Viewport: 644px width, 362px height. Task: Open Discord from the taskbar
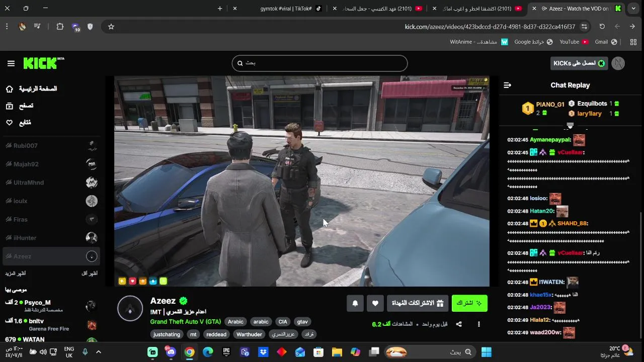pyautogui.click(x=171, y=352)
